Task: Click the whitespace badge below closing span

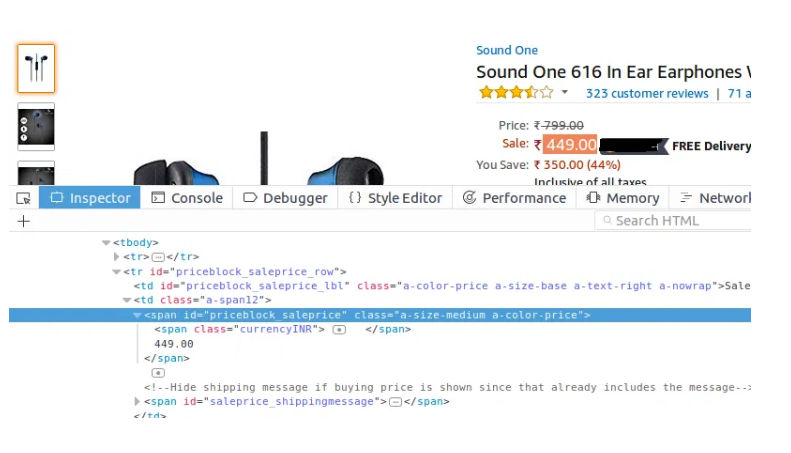Action: 157,372
